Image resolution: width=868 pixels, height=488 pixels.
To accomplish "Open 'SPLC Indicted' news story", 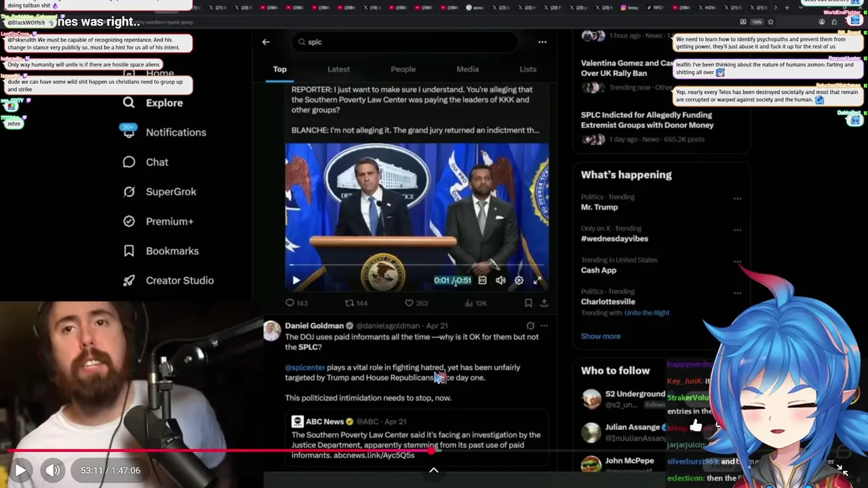I will point(647,120).
